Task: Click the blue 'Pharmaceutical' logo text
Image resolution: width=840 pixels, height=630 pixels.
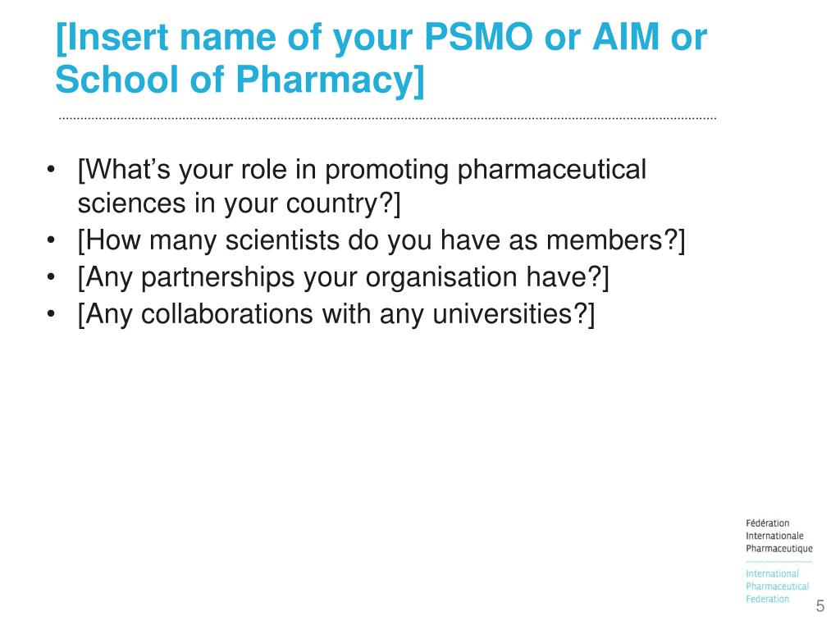Action: 778,587
